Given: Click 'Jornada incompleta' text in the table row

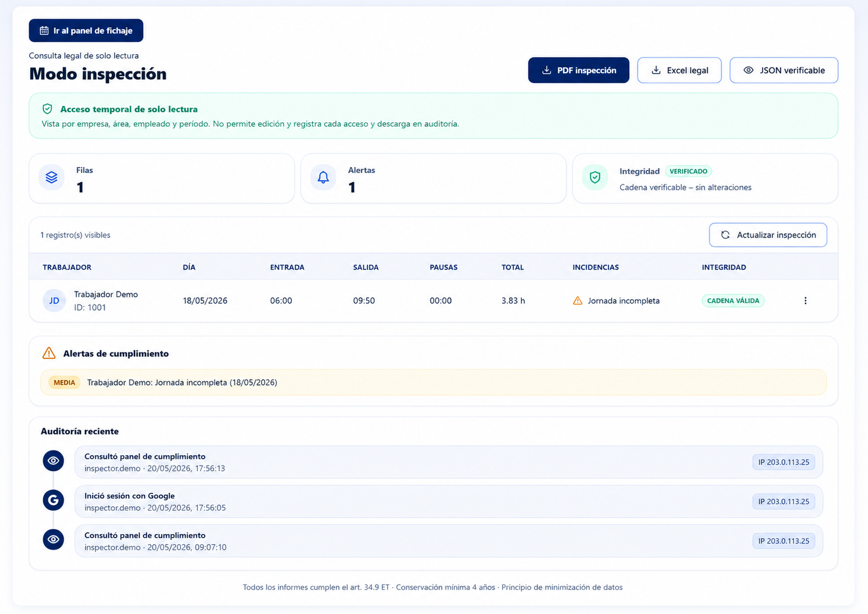Looking at the screenshot, I should 623,301.
